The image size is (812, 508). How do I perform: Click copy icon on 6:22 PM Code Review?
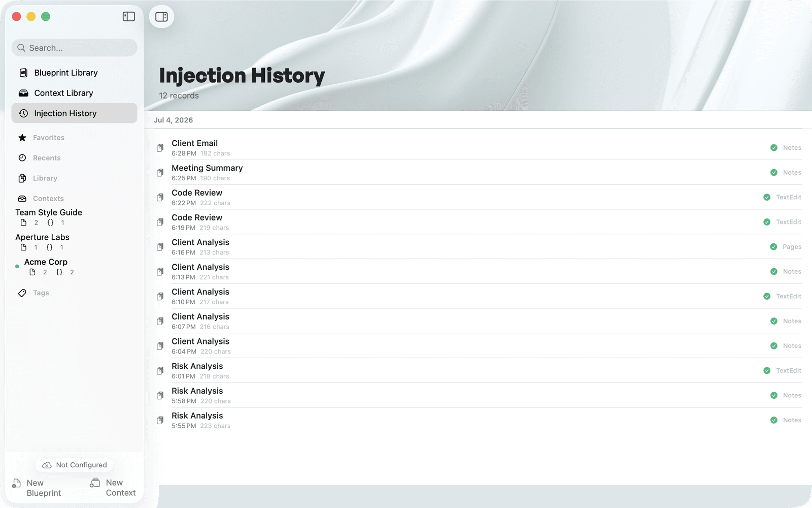coord(160,197)
